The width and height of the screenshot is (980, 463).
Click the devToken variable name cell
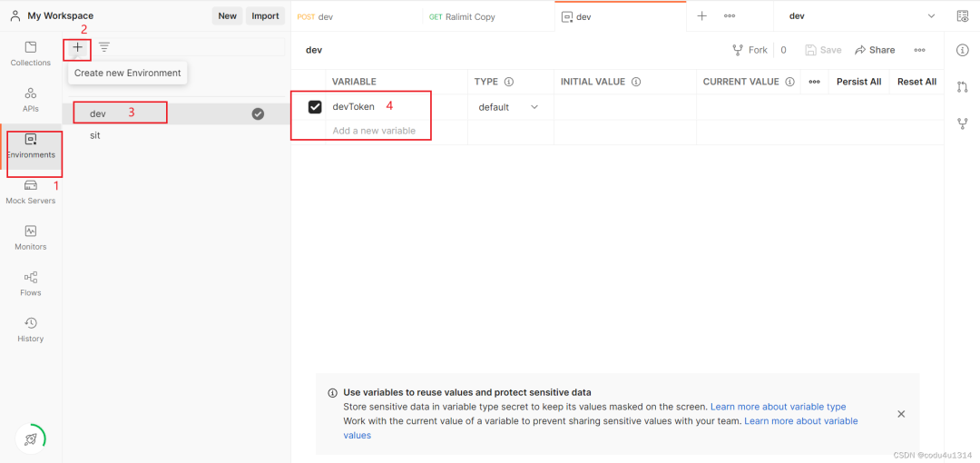(x=397, y=107)
